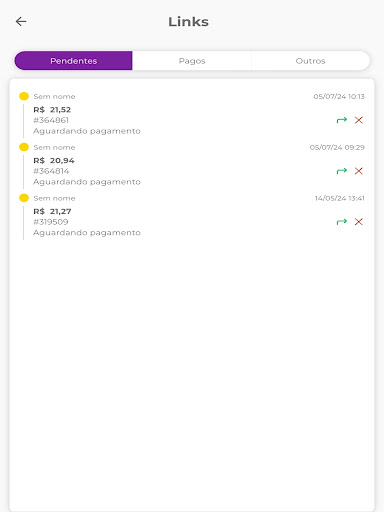Select yellow status dot of R$ 20,94 link

pos(24,147)
